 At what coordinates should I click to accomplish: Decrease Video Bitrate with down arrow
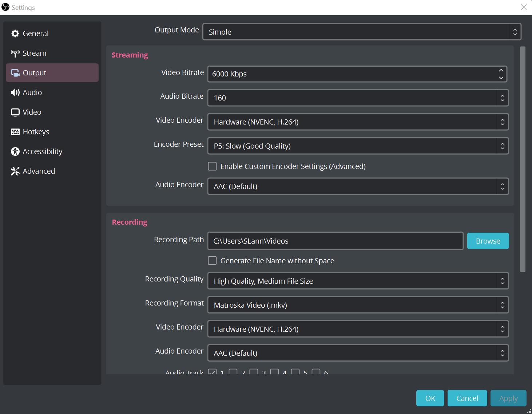(501, 78)
